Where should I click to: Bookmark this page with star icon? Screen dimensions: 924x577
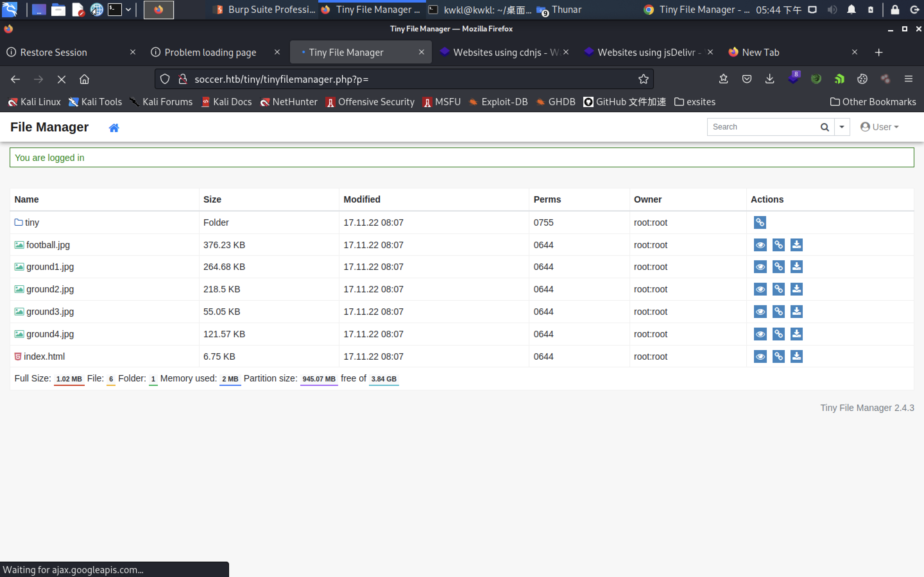(643, 79)
